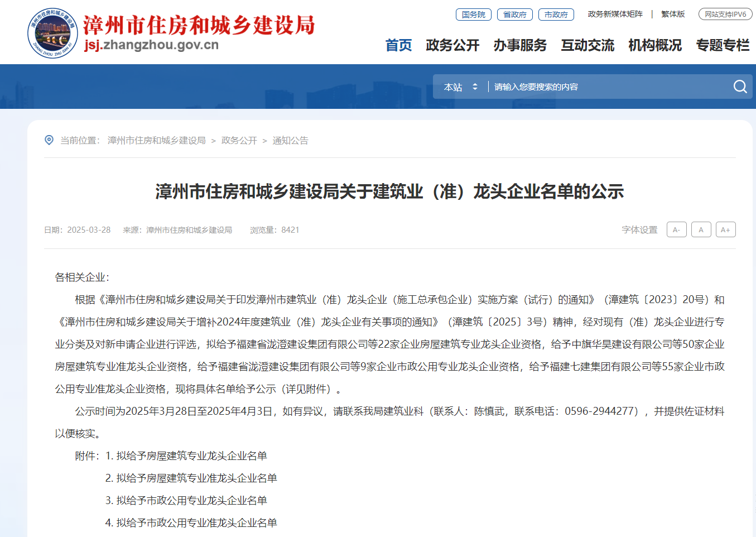Decrease font size with A- button
This screenshot has height=537, width=756.
pyautogui.click(x=677, y=229)
